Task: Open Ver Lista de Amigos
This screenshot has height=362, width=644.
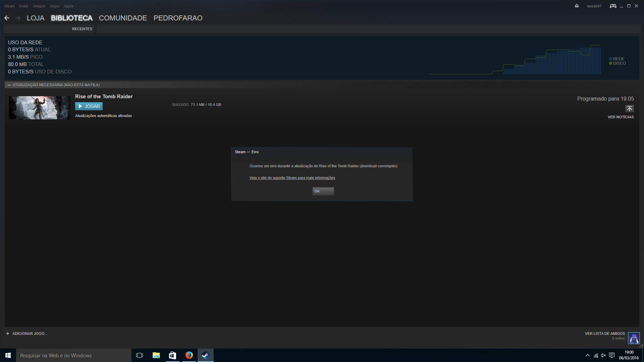Action: click(x=605, y=334)
